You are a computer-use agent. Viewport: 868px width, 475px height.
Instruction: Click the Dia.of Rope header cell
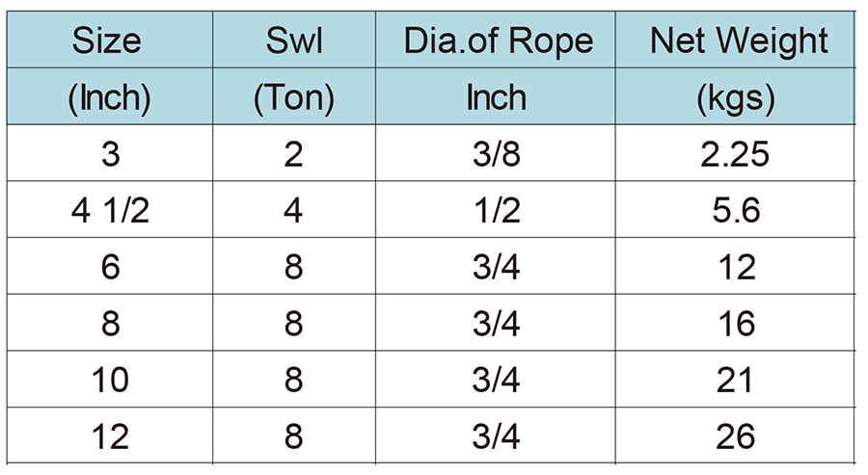point(496,40)
